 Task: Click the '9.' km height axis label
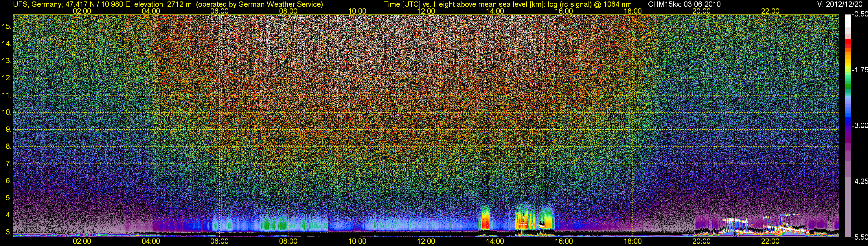8,129
